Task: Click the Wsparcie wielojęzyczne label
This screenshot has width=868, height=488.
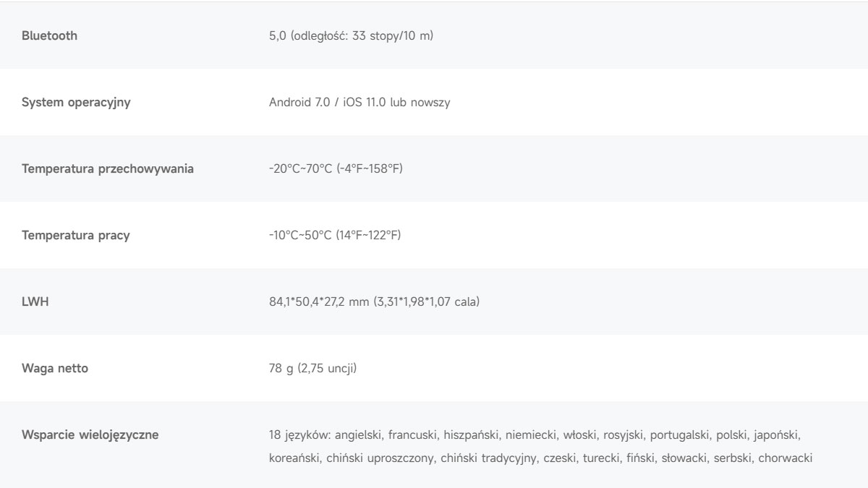Action: tap(90, 435)
